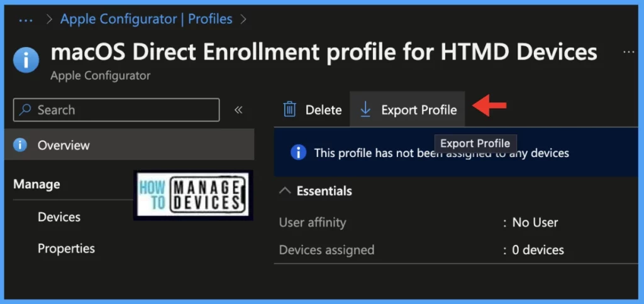Click 'No User' value for User affinity

(535, 223)
